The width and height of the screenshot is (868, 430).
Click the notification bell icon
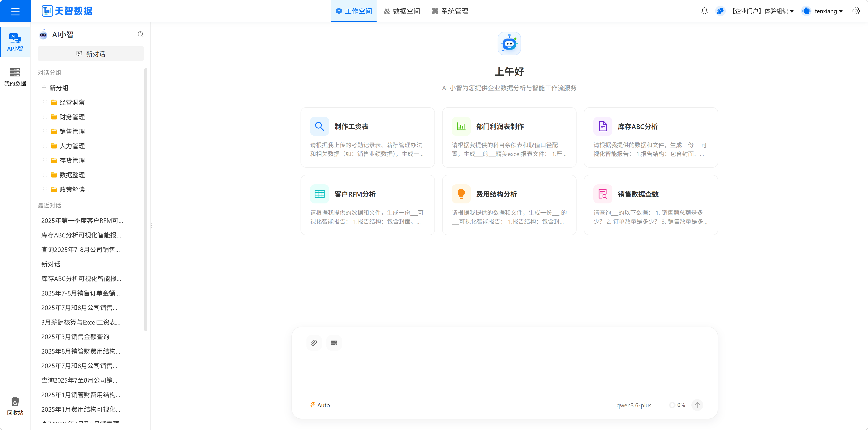coord(704,11)
